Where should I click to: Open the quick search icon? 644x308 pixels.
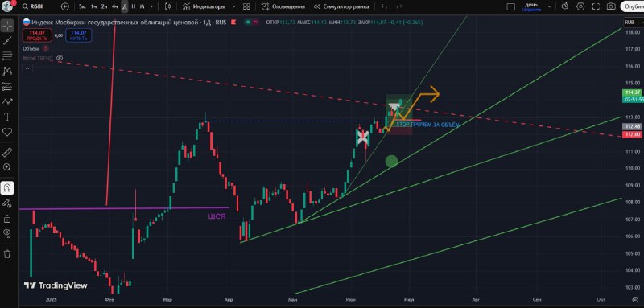(566, 6)
